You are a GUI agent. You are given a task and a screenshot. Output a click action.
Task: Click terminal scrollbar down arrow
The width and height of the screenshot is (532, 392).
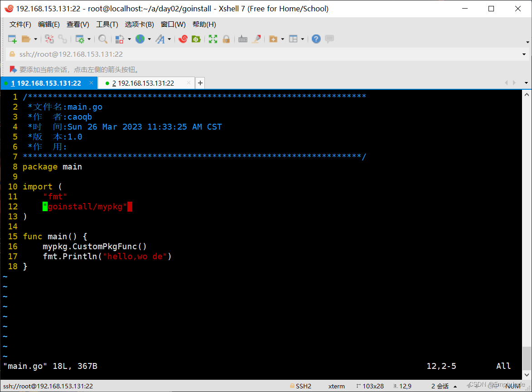pyautogui.click(x=527, y=375)
